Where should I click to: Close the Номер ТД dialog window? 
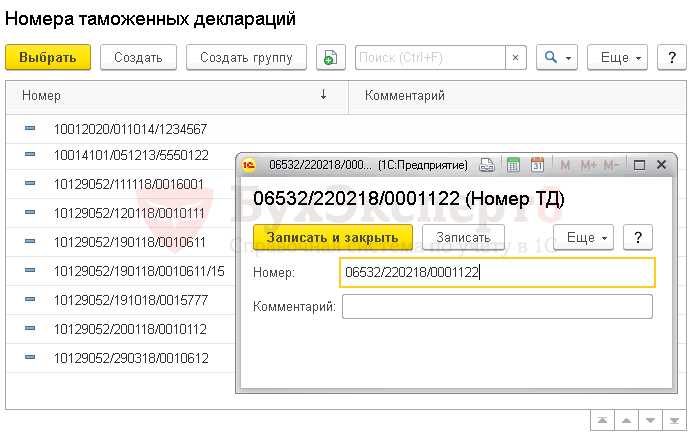click(x=661, y=165)
